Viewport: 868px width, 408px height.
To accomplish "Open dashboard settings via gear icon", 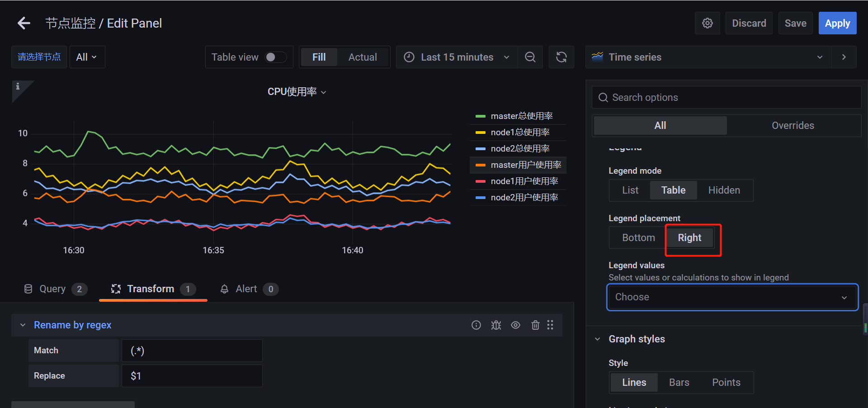I will coord(707,23).
